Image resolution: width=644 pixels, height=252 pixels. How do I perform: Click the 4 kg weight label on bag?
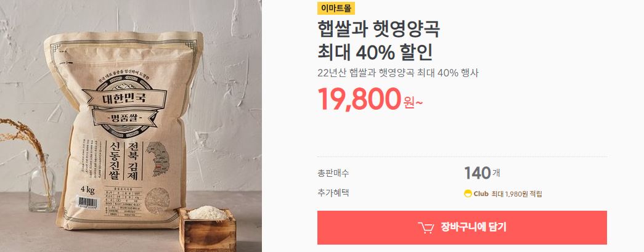pos(88,190)
